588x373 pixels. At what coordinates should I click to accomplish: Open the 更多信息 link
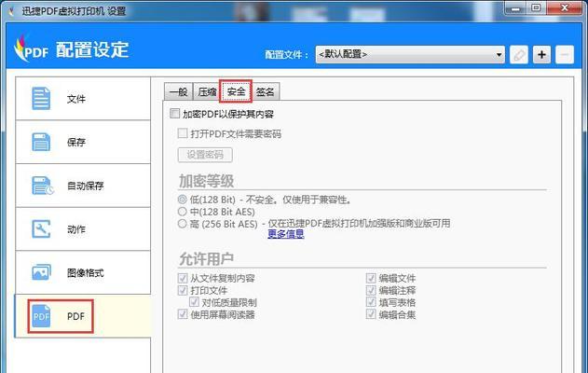[x=286, y=234]
